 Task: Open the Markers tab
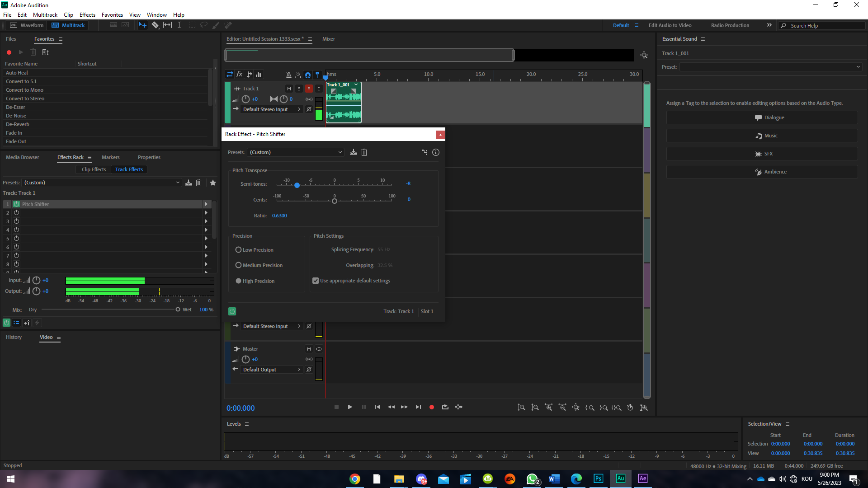point(111,157)
